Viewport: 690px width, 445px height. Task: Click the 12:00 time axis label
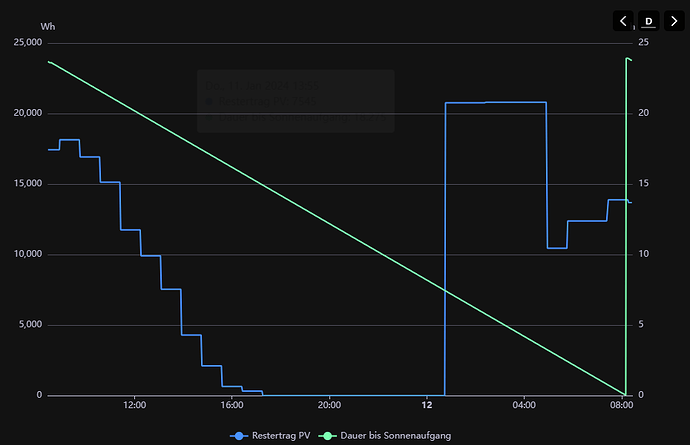point(135,405)
